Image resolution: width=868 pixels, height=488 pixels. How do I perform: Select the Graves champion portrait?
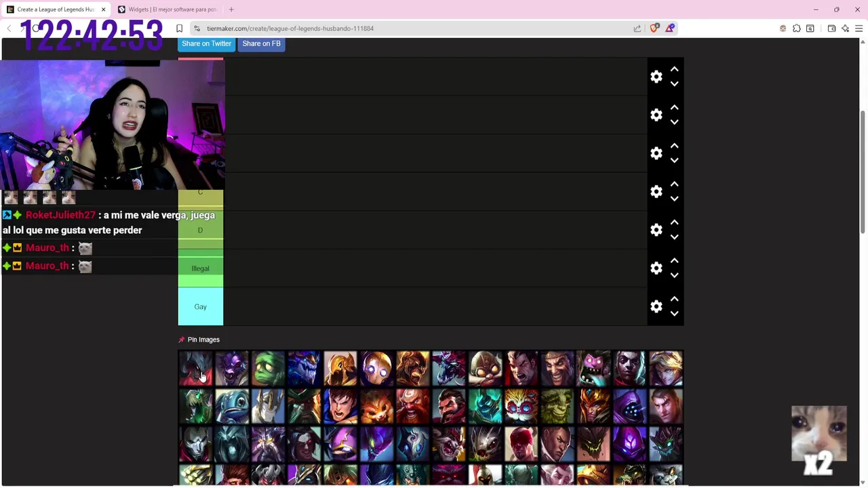(449, 406)
